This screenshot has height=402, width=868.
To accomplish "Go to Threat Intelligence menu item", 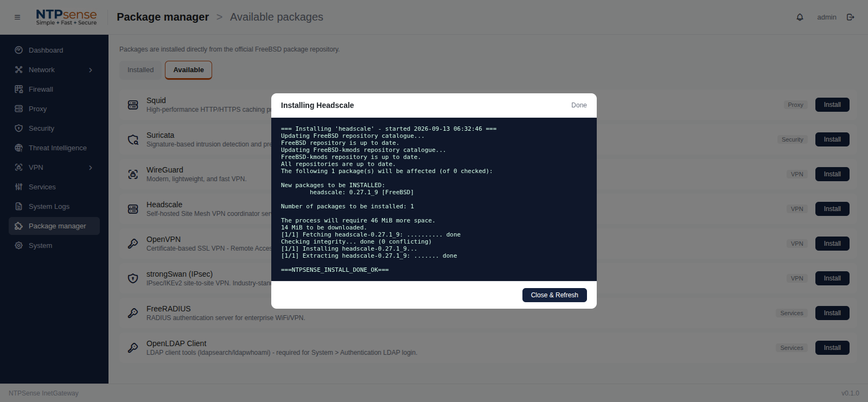I will tap(54, 148).
